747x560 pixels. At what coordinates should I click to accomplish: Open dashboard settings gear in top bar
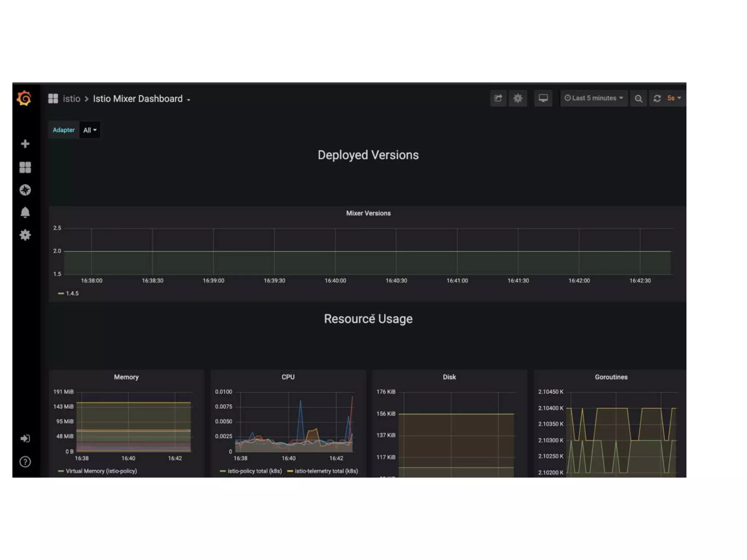[x=518, y=98]
